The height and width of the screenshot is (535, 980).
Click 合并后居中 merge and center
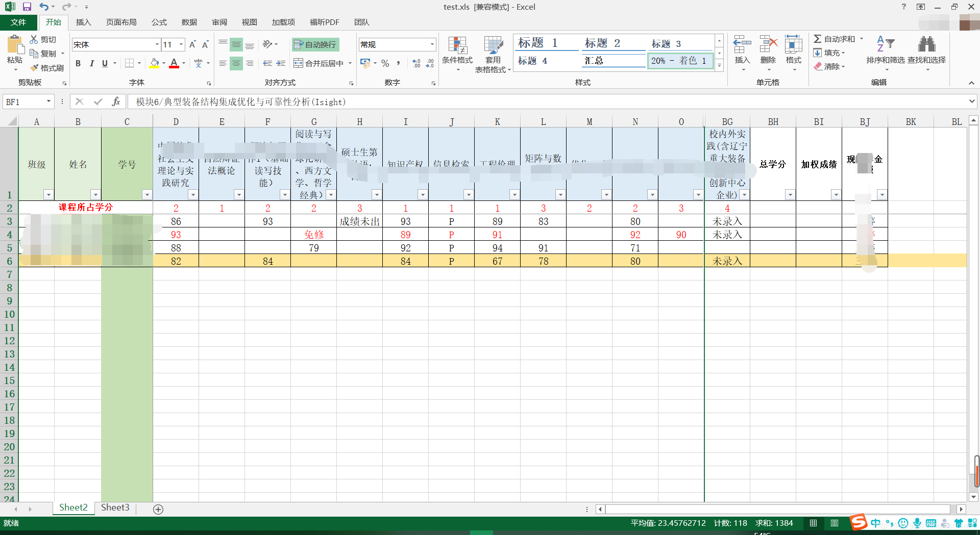tap(319, 63)
